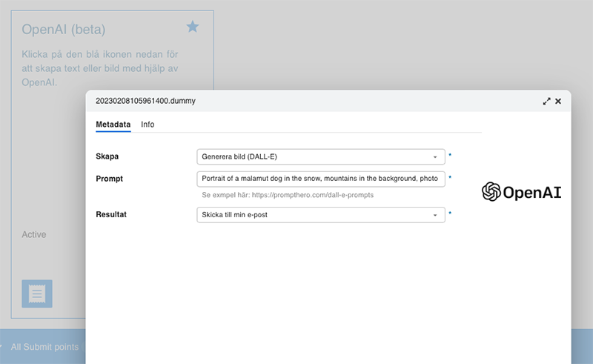This screenshot has width=593, height=364.
Task: Switch to the Metadata tab
Action: click(x=113, y=125)
